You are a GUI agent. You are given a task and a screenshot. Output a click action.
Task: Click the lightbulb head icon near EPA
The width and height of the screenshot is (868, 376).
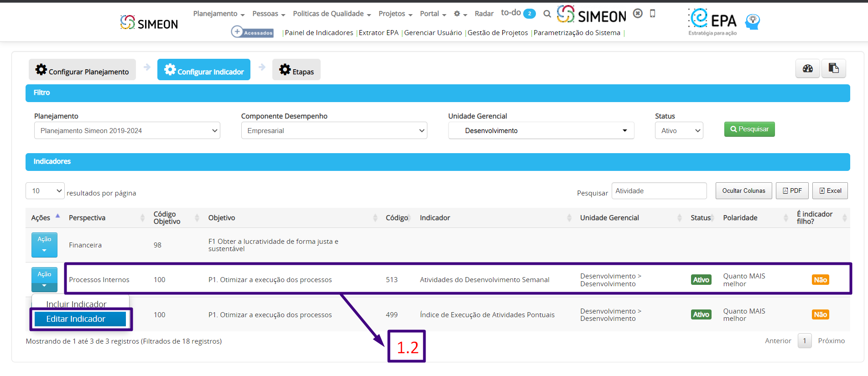753,21
